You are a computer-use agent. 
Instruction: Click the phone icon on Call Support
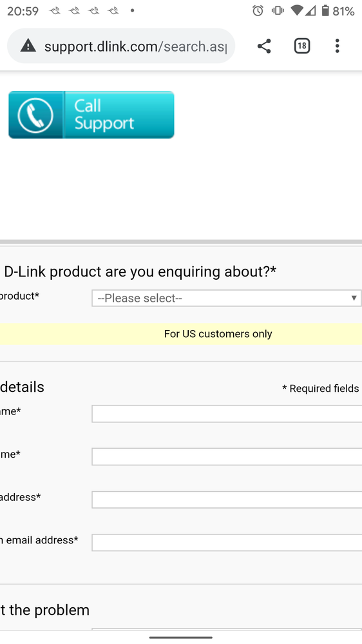35,115
